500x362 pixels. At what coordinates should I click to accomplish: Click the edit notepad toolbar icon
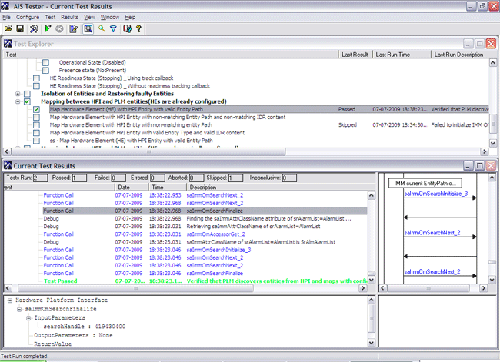(x=73, y=29)
